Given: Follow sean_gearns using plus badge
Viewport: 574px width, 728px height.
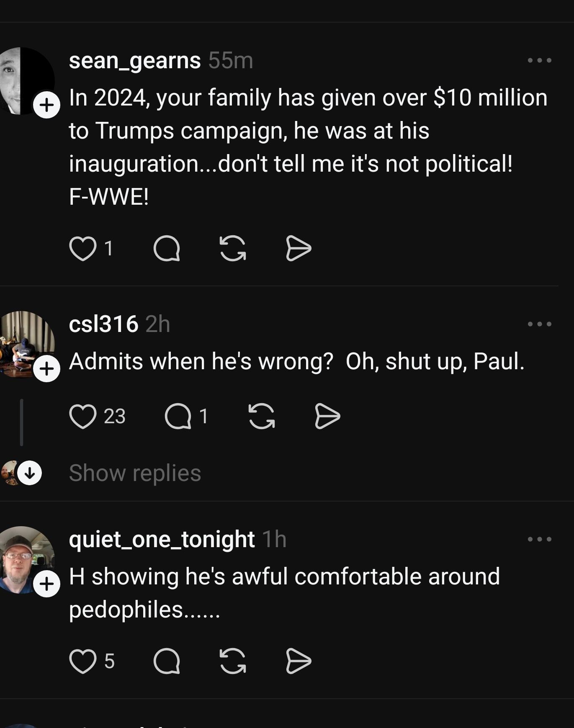Looking at the screenshot, I should click(46, 105).
